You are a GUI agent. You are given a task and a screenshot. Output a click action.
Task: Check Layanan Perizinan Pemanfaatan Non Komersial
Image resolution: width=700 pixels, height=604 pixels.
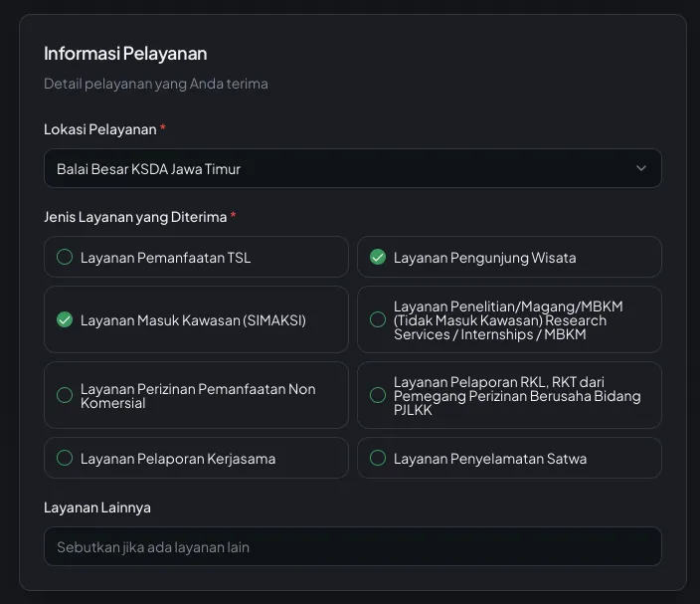pyautogui.click(x=196, y=395)
